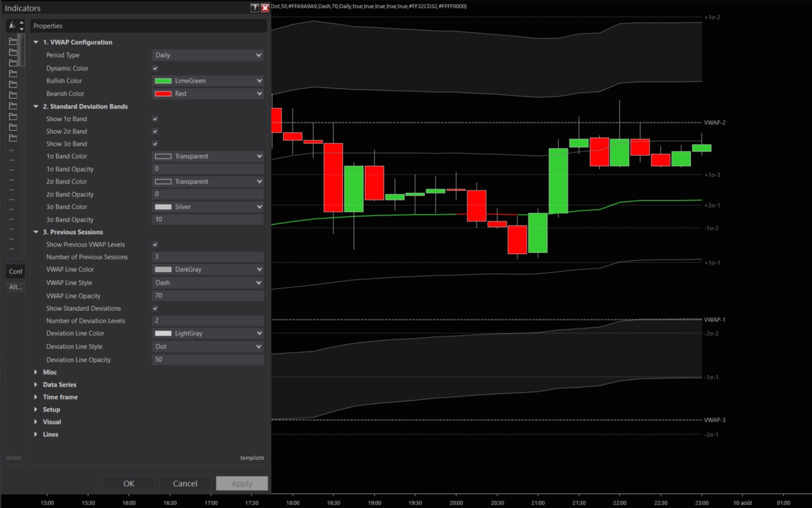This screenshot has height=508, width=812.
Task: Toggle the Dynamic Color checkbox
Action: click(155, 68)
